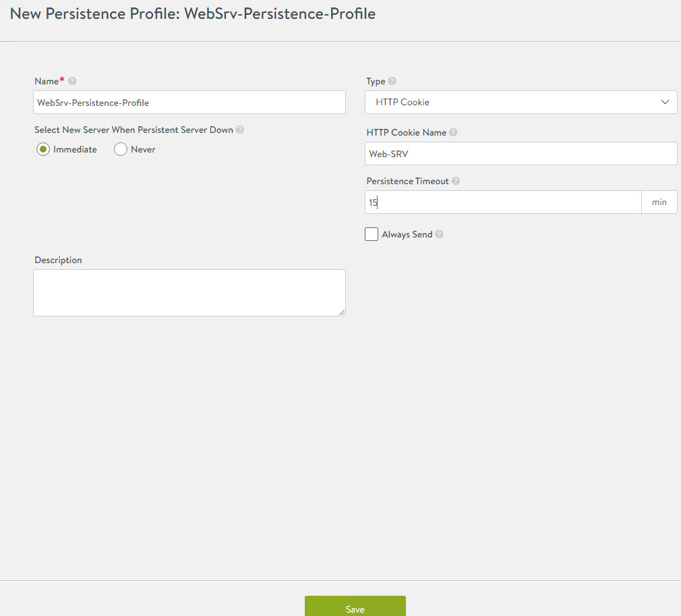Click the help icon next to Persistence Timeout
Viewport: 681px width, 616px height.
click(456, 181)
